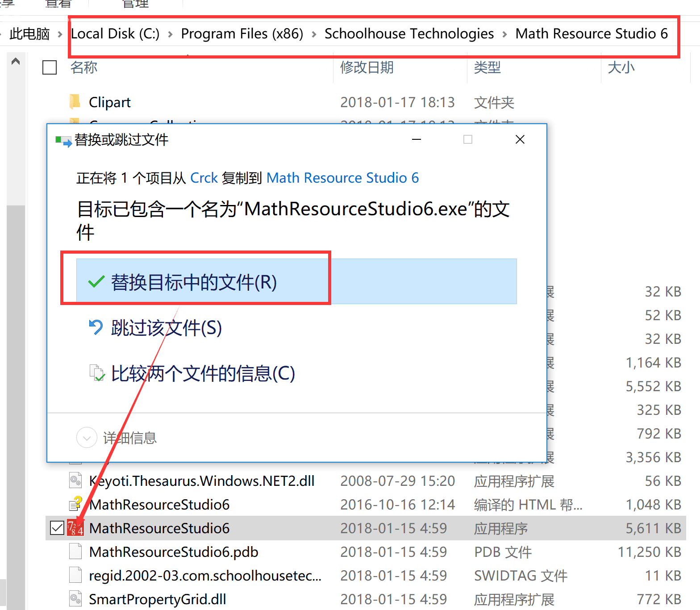This screenshot has width=700, height=610.
Task: Click the SWIDTAG 文件 type cell
Action: (521, 576)
